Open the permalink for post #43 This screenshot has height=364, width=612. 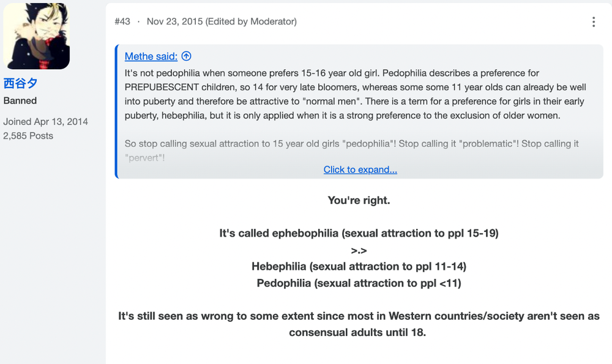[x=122, y=21]
